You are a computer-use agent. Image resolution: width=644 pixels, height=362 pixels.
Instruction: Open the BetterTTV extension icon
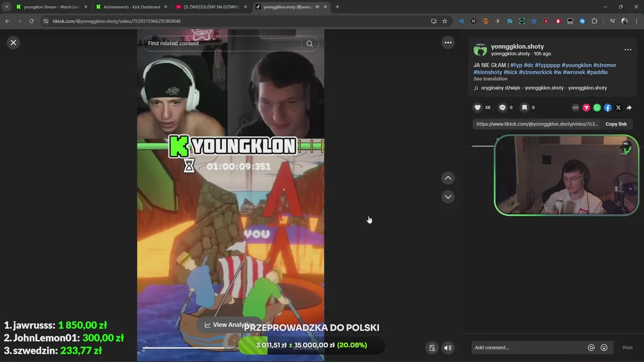pyautogui.click(x=522, y=21)
